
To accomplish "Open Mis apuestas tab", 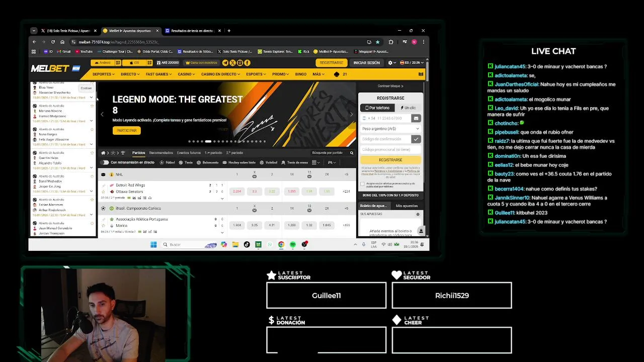I will pyautogui.click(x=407, y=206).
